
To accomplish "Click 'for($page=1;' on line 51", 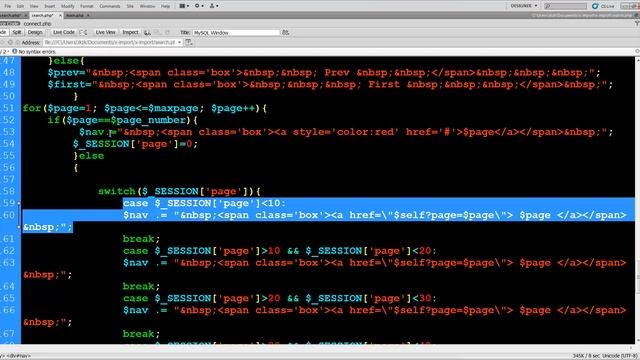I will (60, 108).
